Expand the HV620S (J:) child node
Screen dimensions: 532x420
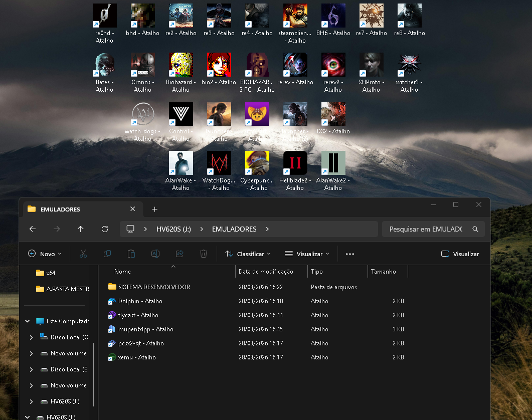click(31, 401)
